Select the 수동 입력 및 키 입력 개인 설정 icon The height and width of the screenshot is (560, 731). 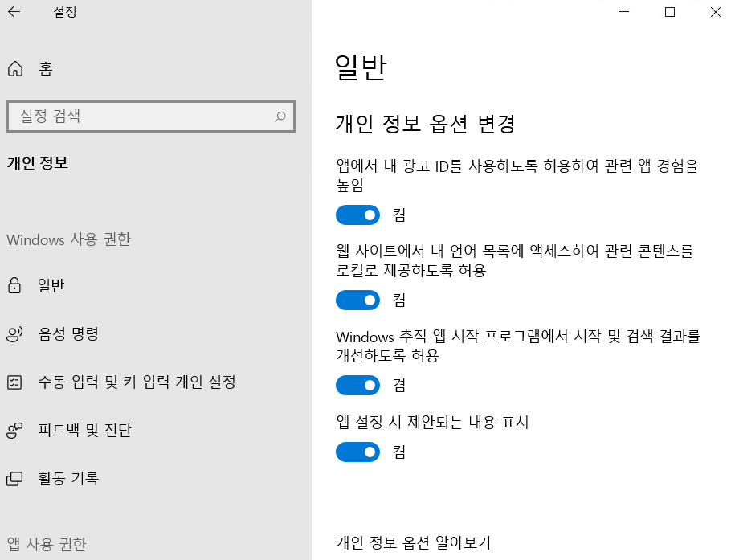[x=15, y=382]
